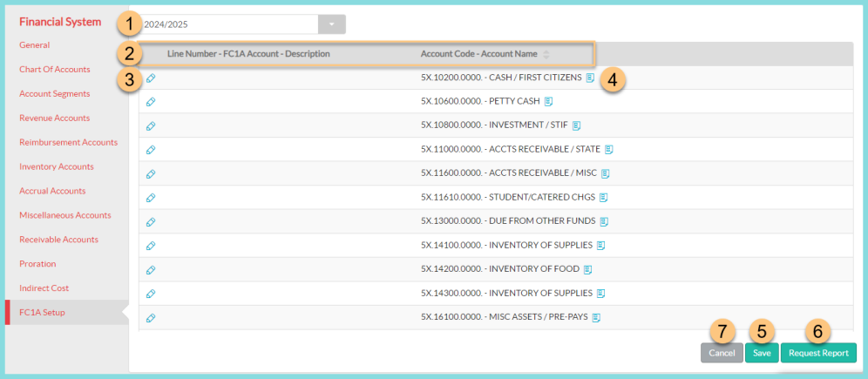Open the notes icon beside ACCTS RECEIVABLE / MISC

606,173
